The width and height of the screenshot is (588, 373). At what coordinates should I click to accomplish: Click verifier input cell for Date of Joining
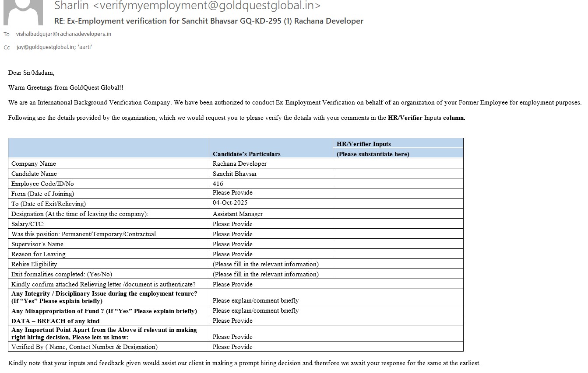(x=398, y=193)
